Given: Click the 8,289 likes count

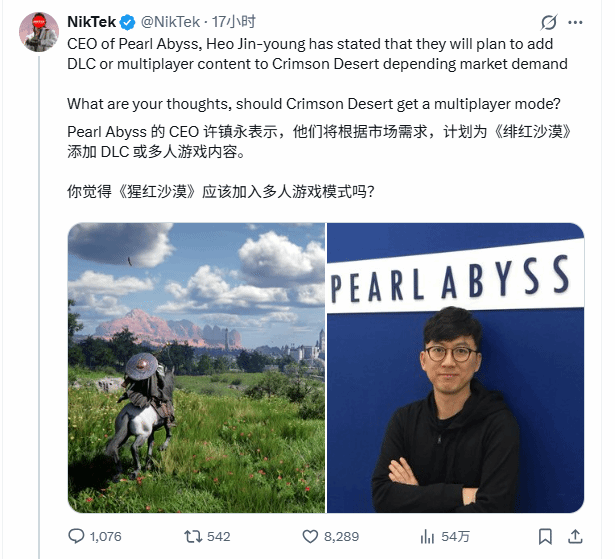Looking at the screenshot, I should tap(341, 536).
